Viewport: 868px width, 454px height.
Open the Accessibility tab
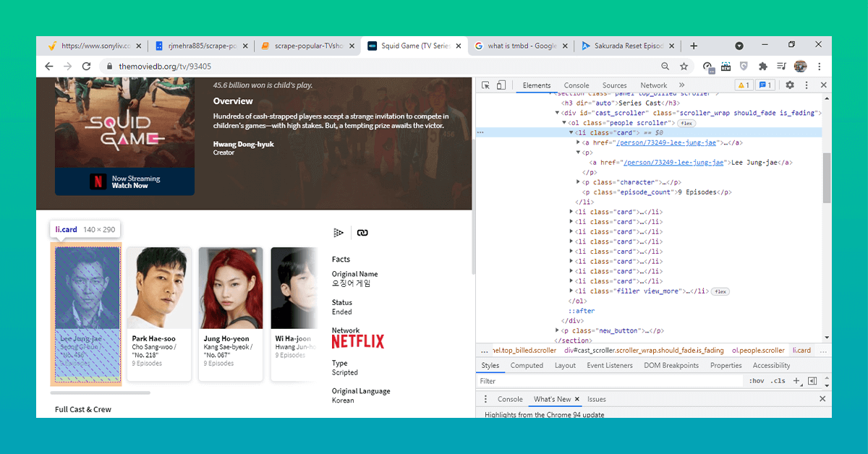pos(771,366)
